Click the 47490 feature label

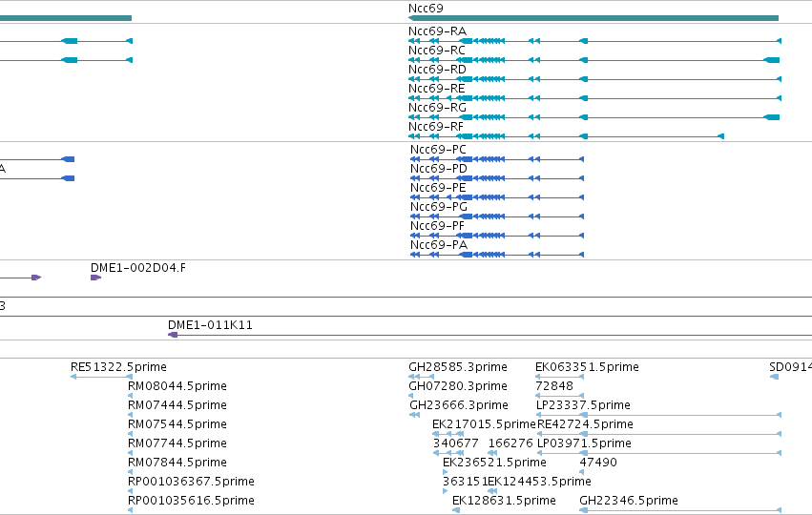[598, 463]
